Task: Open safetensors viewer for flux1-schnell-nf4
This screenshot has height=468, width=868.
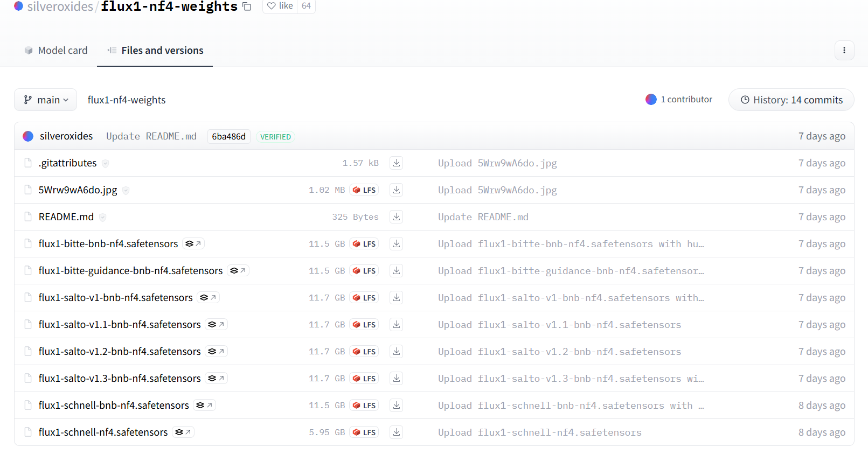Action: tap(183, 432)
